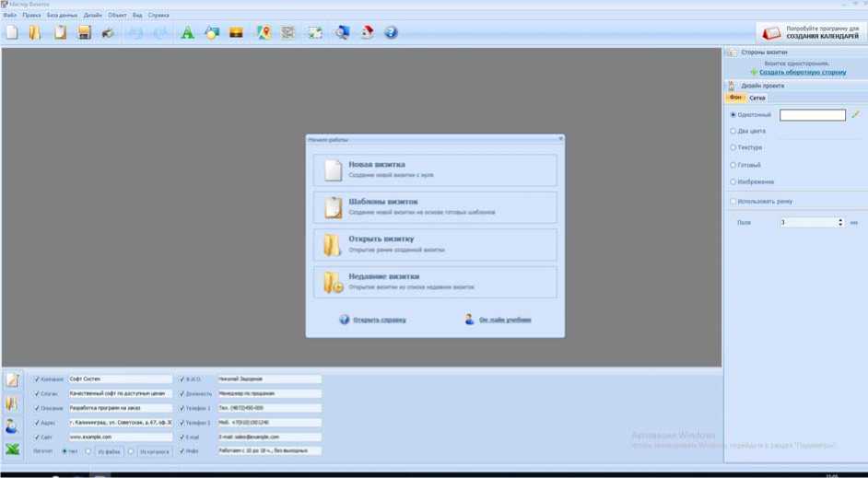Click the folder icon in bottom sidebar
Screen dimensions: 868x478
pyautogui.click(x=12, y=403)
